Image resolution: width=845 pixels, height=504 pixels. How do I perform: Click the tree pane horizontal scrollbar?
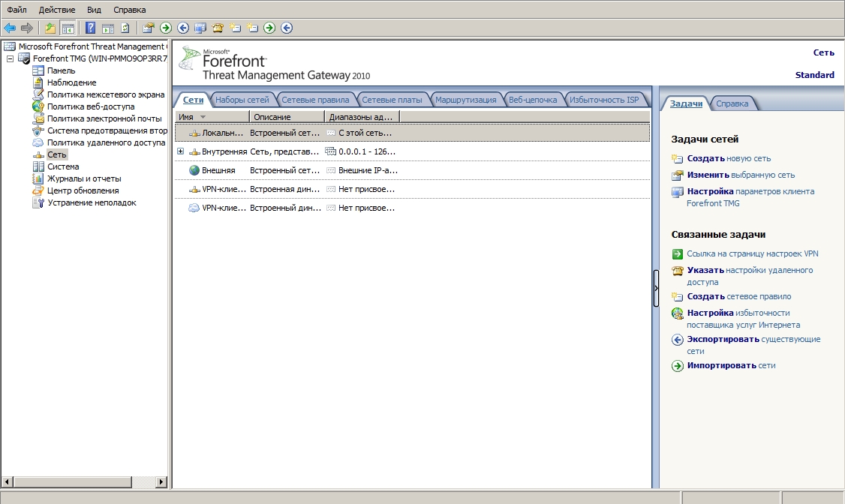tap(75, 481)
